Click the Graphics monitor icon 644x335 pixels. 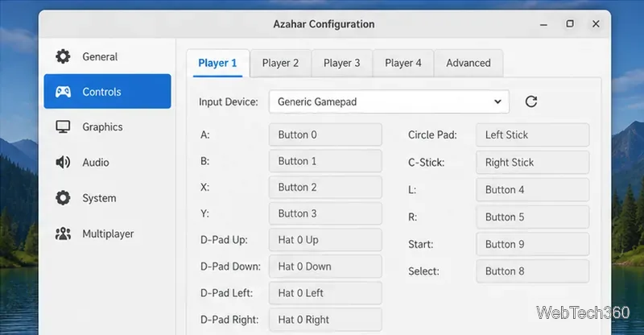tap(63, 127)
